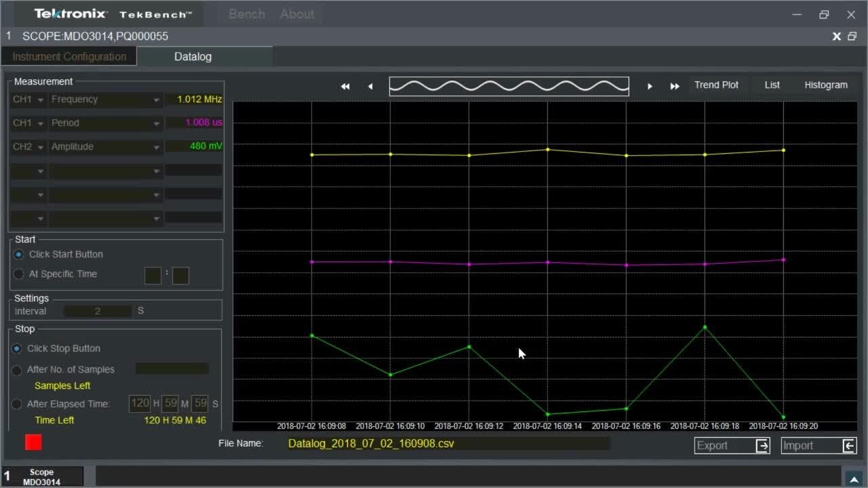This screenshot has height=488, width=868.
Task: Close the scope panel with X icon
Action: click(x=837, y=37)
